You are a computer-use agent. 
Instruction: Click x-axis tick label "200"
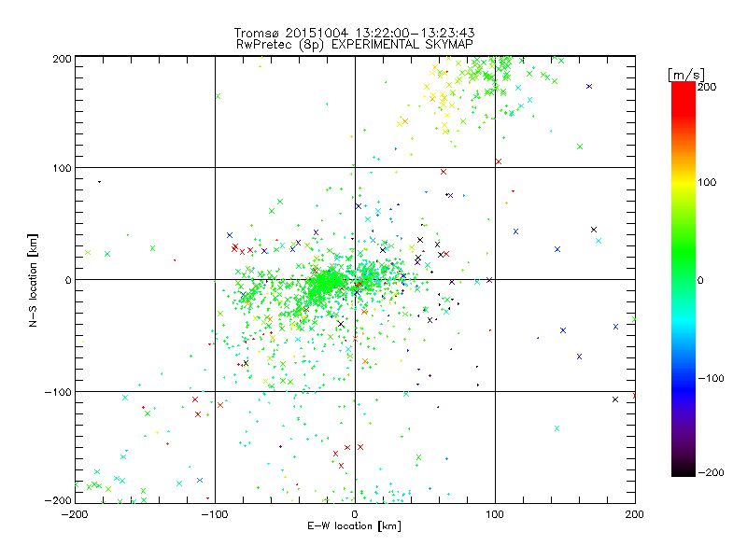[635, 514]
